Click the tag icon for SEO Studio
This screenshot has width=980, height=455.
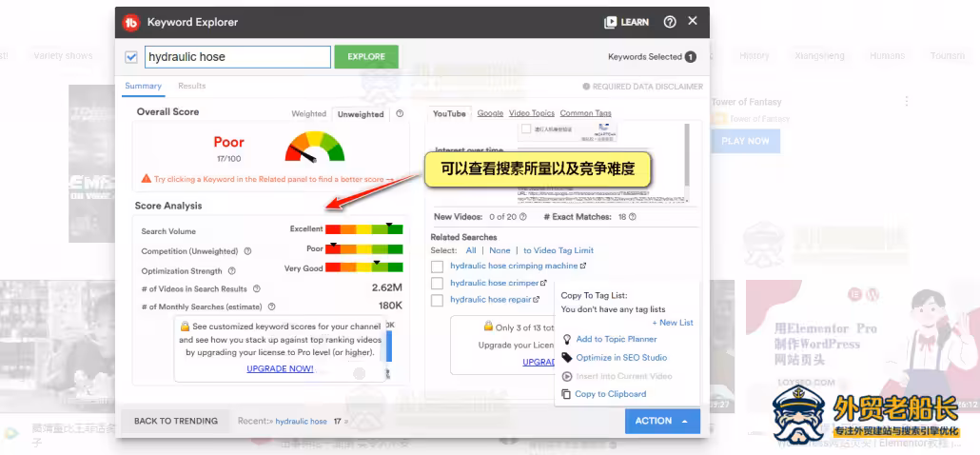pyautogui.click(x=567, y=358)
